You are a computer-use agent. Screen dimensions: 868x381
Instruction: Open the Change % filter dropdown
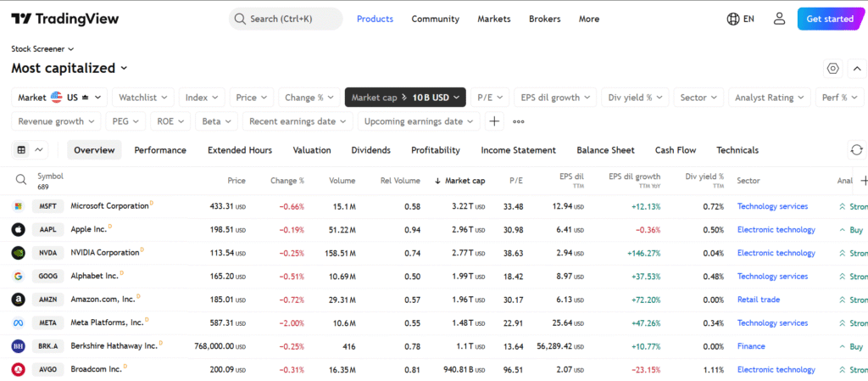[309, 98]
